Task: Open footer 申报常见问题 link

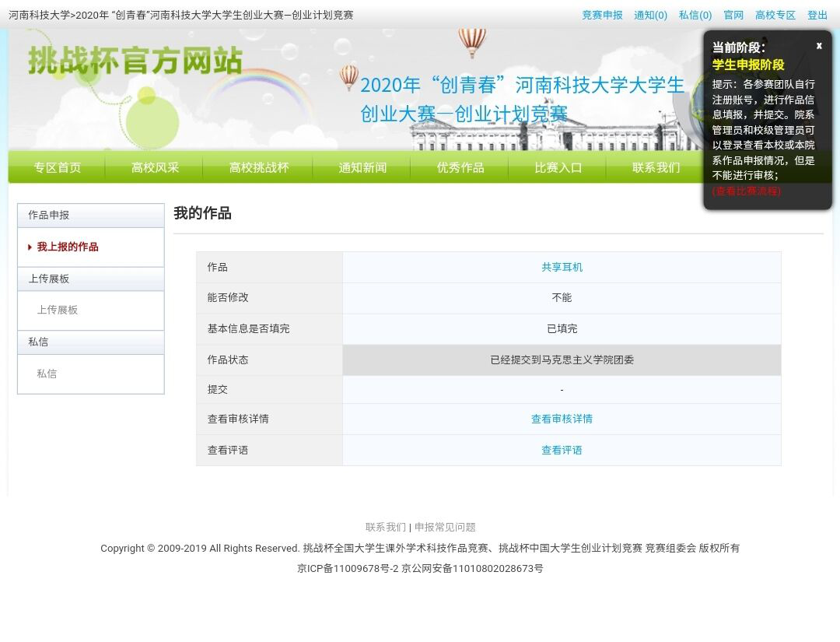Action: tap(445, 528)
